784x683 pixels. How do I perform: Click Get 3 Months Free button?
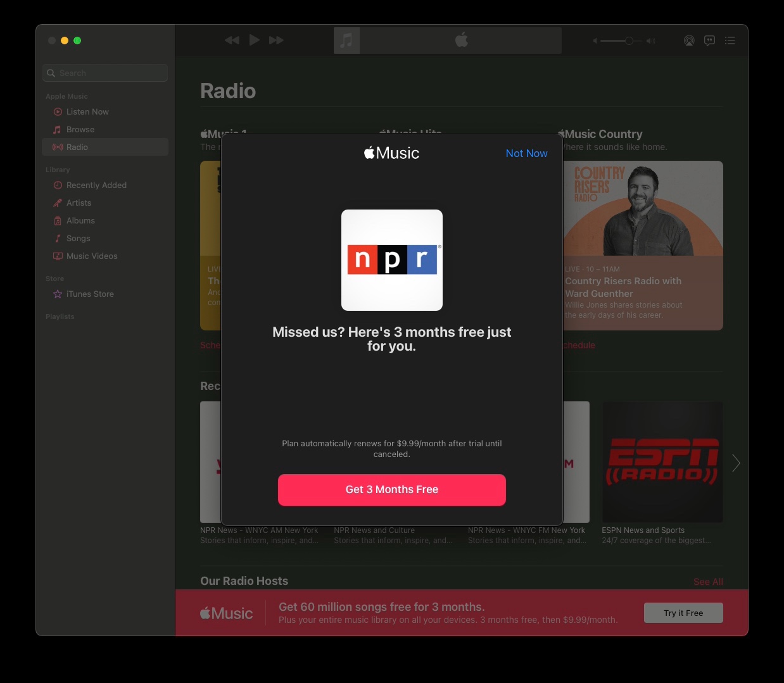(392, 490)
